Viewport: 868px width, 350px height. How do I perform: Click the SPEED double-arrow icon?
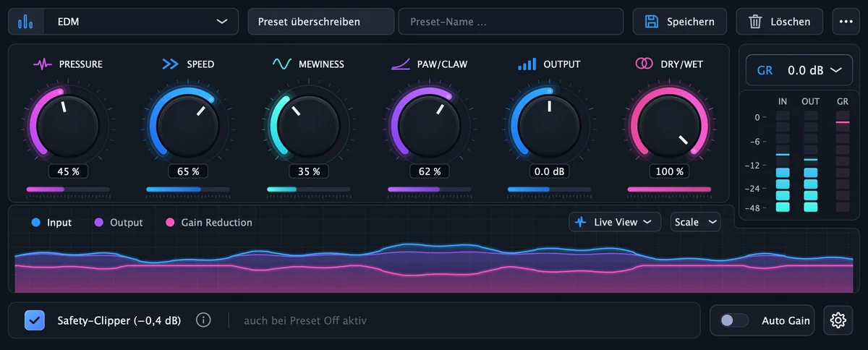point(170,64)
